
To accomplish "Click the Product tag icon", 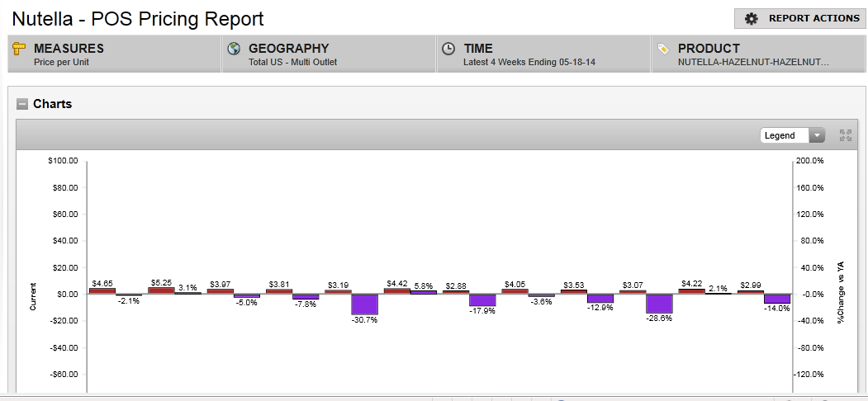I will (x=663, y=50).
